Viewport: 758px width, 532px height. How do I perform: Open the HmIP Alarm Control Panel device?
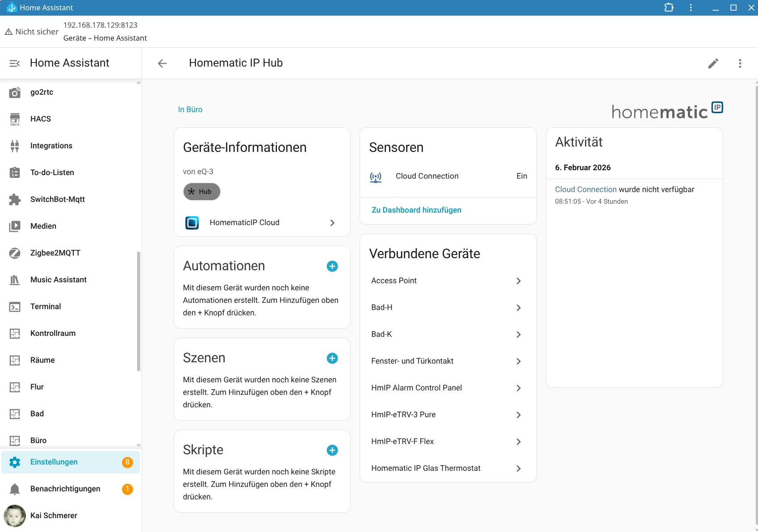click(x=447, y=388)
